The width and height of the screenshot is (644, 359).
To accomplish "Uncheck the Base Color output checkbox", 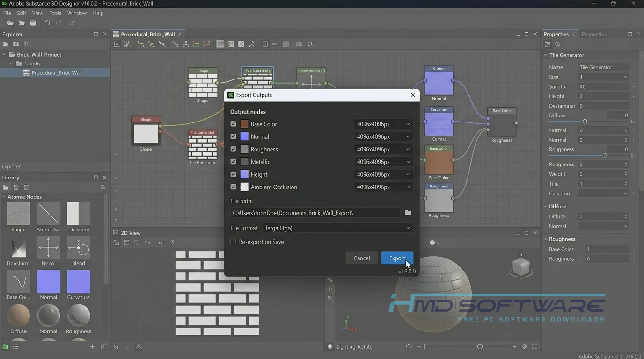I will pos(233,124).
